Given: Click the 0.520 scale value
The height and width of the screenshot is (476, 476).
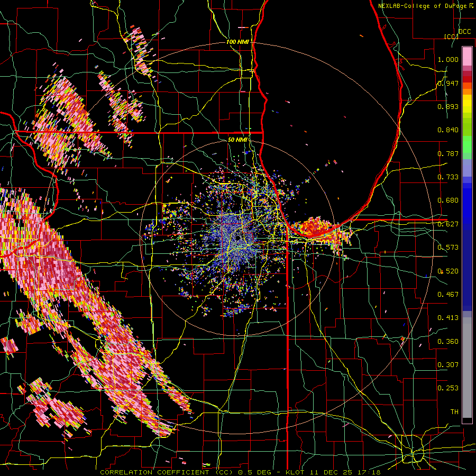Looking at the screenshot, I should 448,271.
